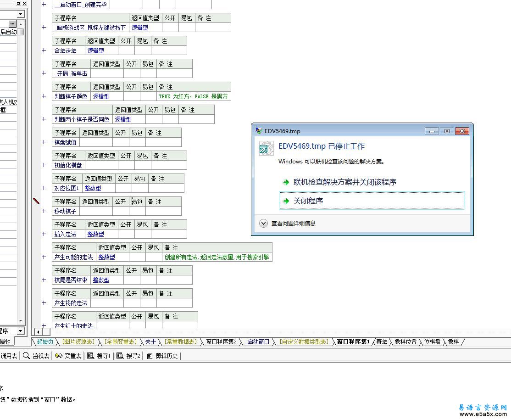This screenshot has height=420, width=511.
Task: Expand the 判断棋子颜色 subroutine plus icon
Action: (x=44, y=96)
